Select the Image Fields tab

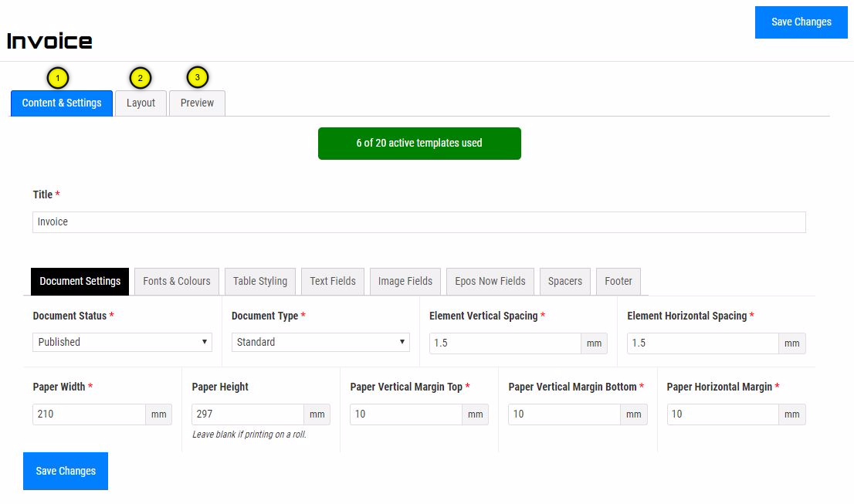pos(405,282)
